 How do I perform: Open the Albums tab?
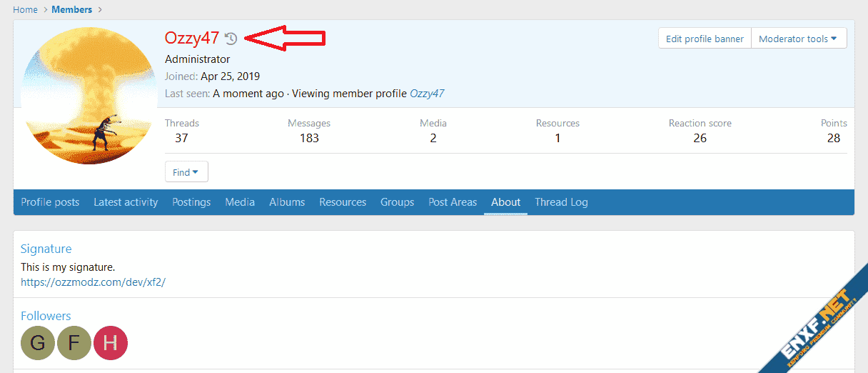(x=287, y=202)
